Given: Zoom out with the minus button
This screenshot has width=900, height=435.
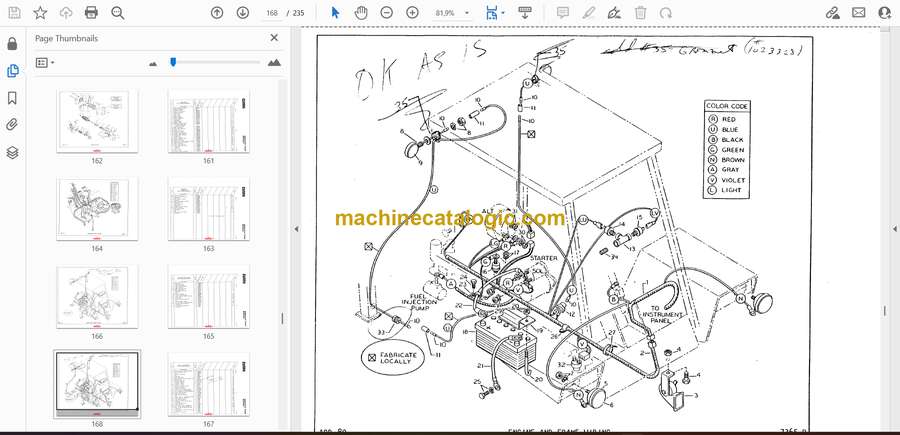Looking at the screenshot, I should tap(387, 13).
